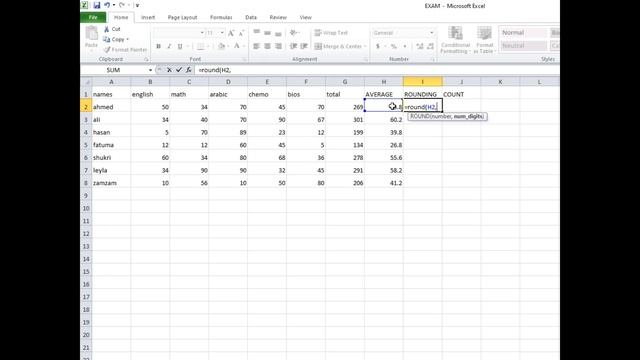Open Conditional Formatting menu
640x360 pixels.
[x=455, y=40]
